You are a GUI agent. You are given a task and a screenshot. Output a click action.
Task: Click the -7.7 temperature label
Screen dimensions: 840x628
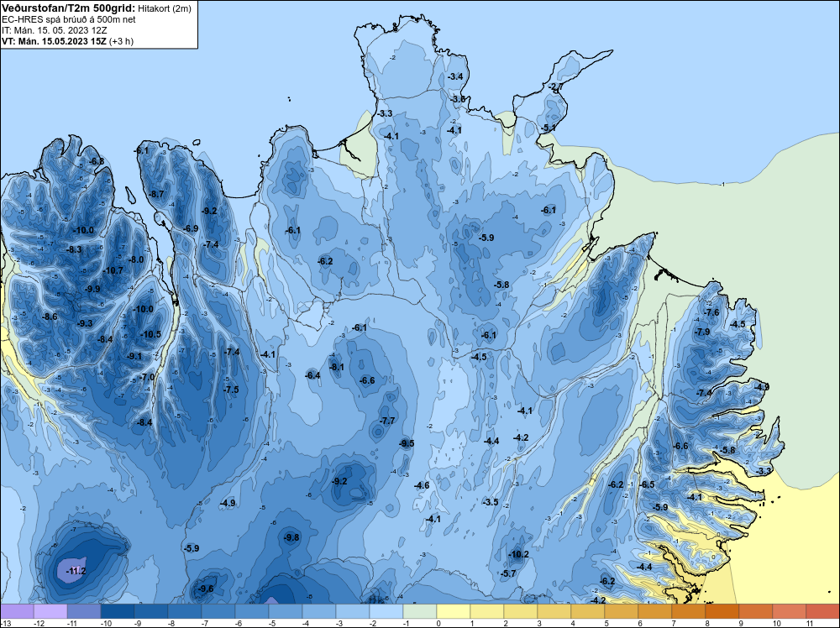(x=387, y=421)
